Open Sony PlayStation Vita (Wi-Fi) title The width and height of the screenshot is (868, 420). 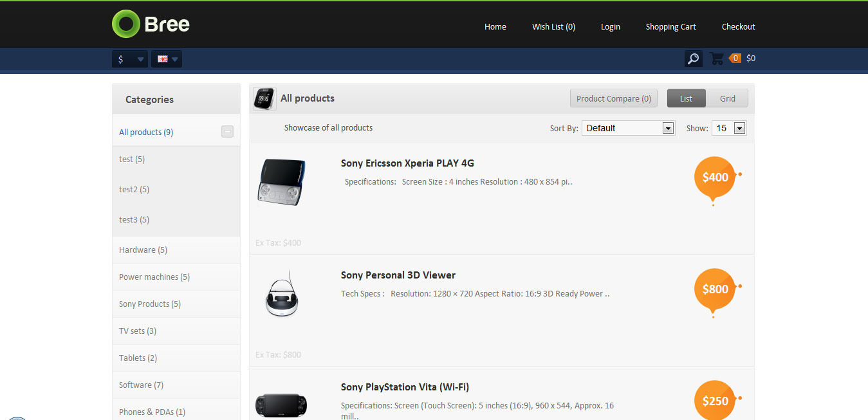405,387
